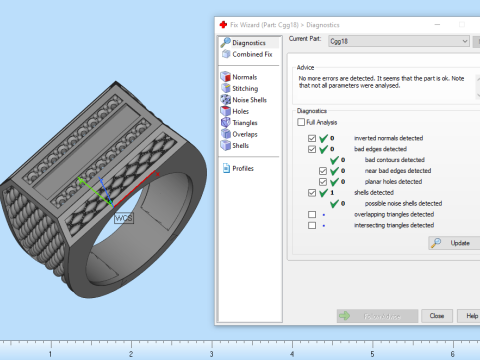Click the ruler mark labeled 3

click(211, 354)
